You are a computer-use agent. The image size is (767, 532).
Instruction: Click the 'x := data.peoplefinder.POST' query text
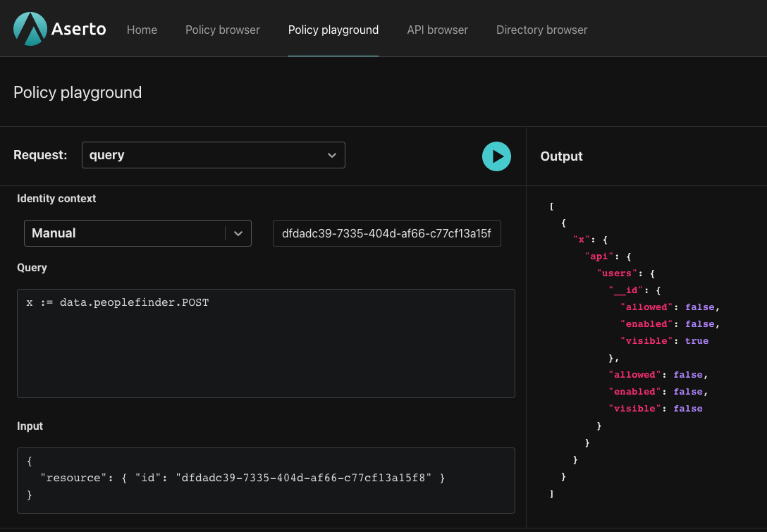118,303
